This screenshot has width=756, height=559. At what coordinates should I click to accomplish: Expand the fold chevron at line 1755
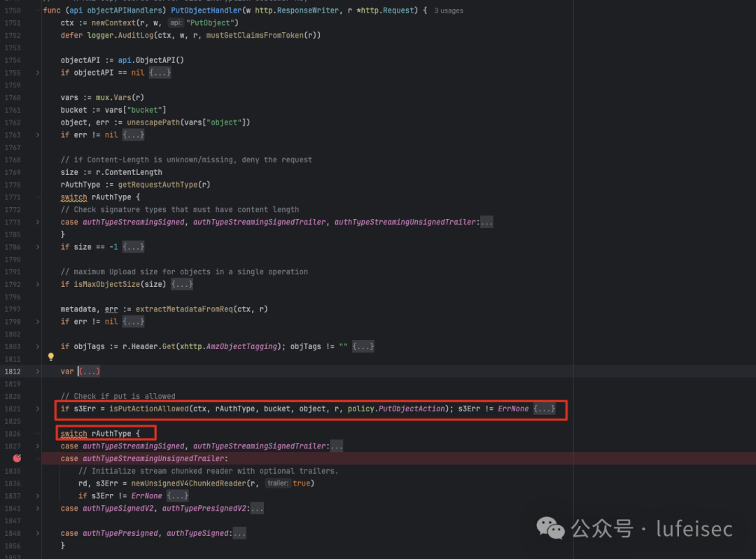click(38, 73)
